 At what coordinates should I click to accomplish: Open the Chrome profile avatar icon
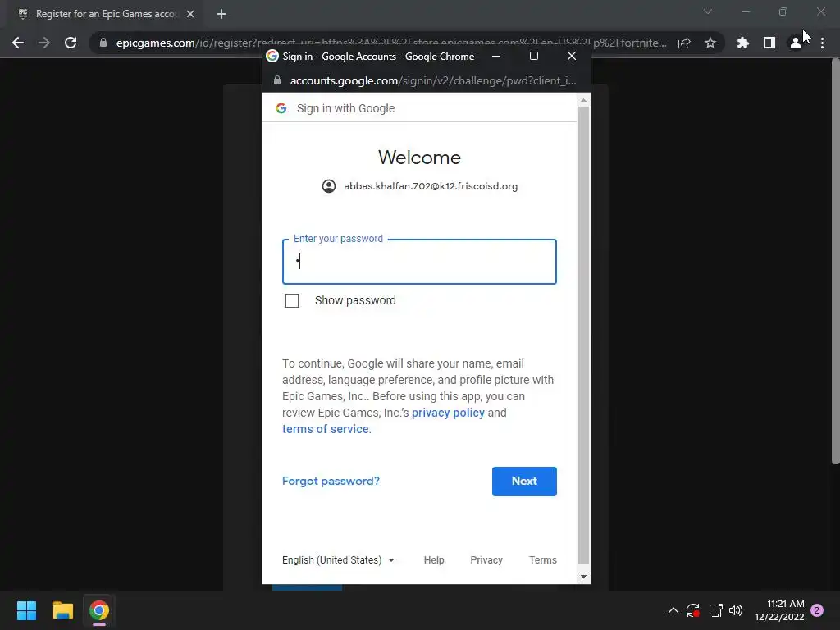point(796,43)
